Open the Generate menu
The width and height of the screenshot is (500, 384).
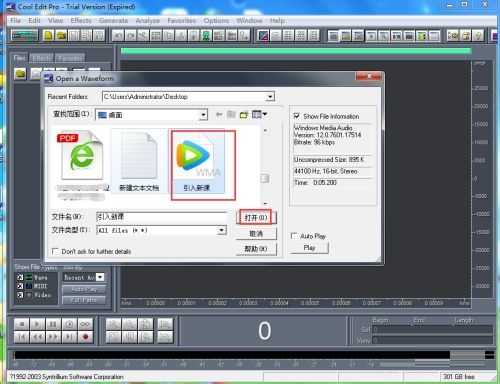(x=113, y=21)
